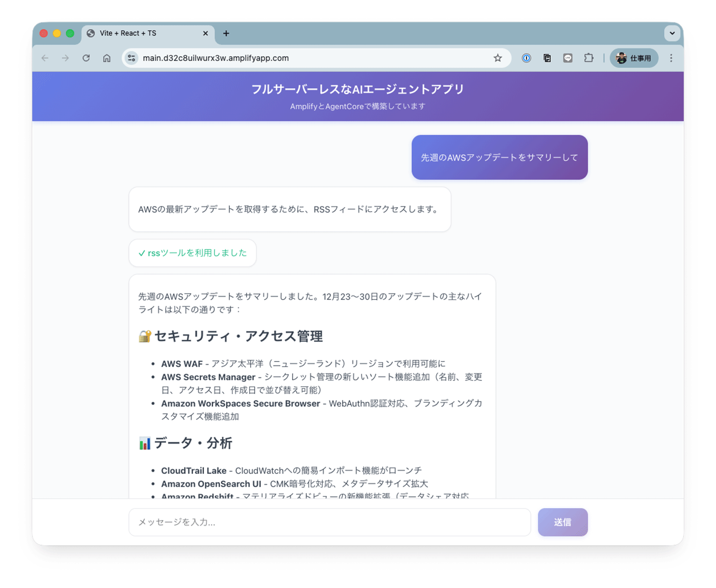716x588 pixels.
Task: Click the clipboard-style extension icon
Action: click(547, 58)
